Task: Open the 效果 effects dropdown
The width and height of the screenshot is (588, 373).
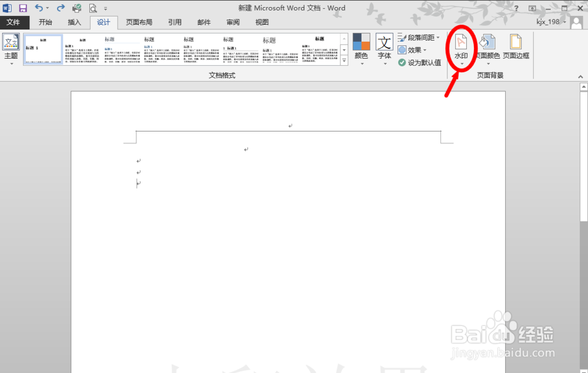Action: pyautogui.click(x=412, y=50)
